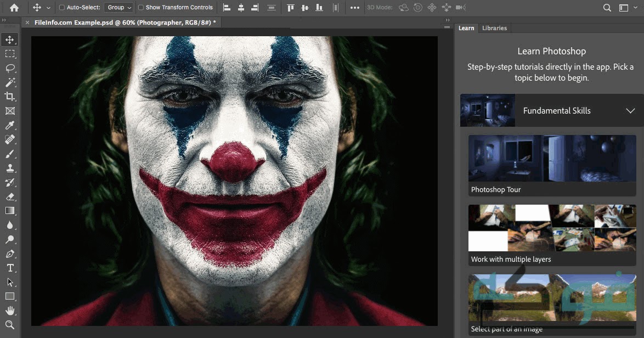The width and height of the screenshot is (644, 338).
Task: Collapse right panel with double-arrow
Action: point(447,20)
